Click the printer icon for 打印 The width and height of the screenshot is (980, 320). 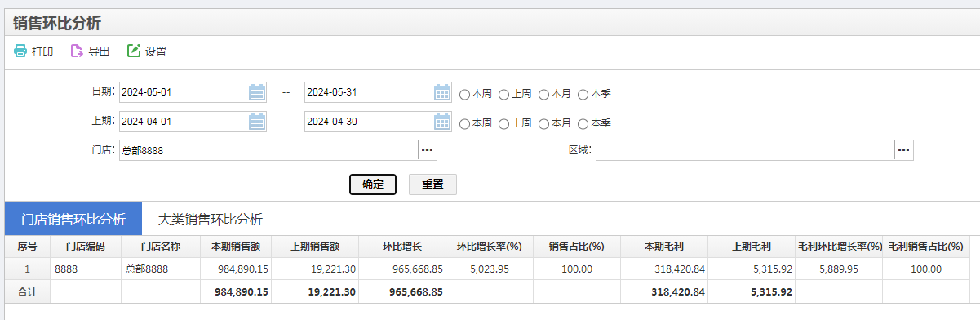[x=20, y=51]
